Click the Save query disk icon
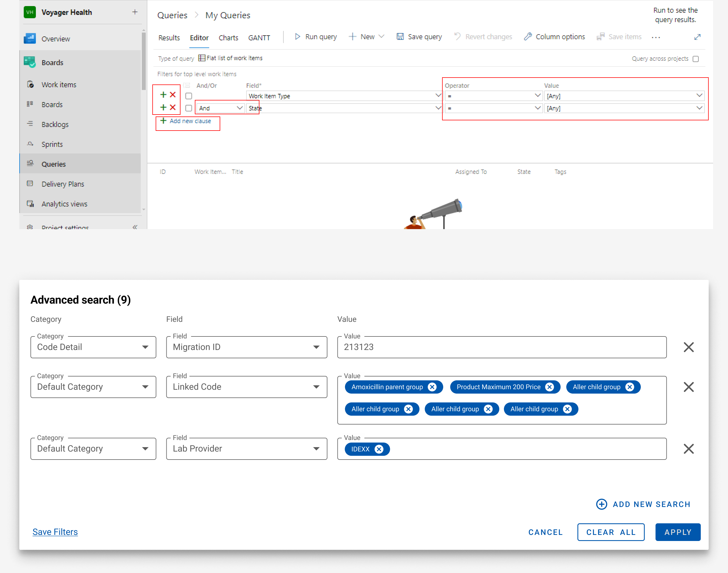This screenshot has height=573, width=728. click(x=400, y=36)
